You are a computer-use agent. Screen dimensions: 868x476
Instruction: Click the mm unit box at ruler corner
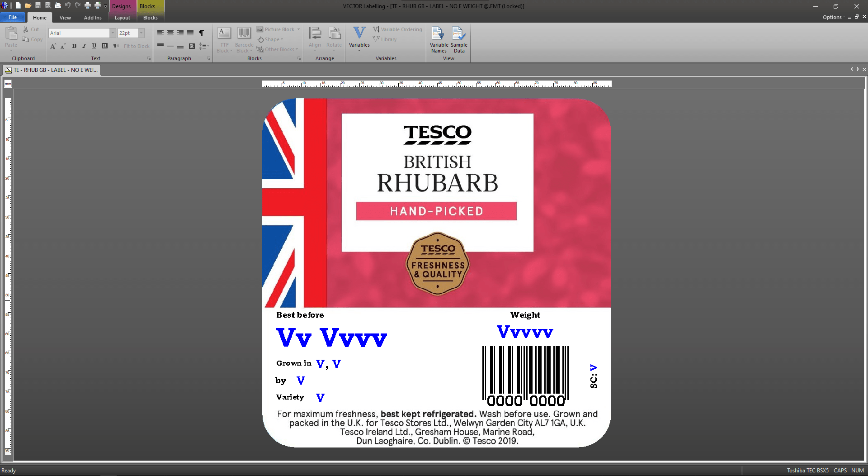tap(8, 84)
